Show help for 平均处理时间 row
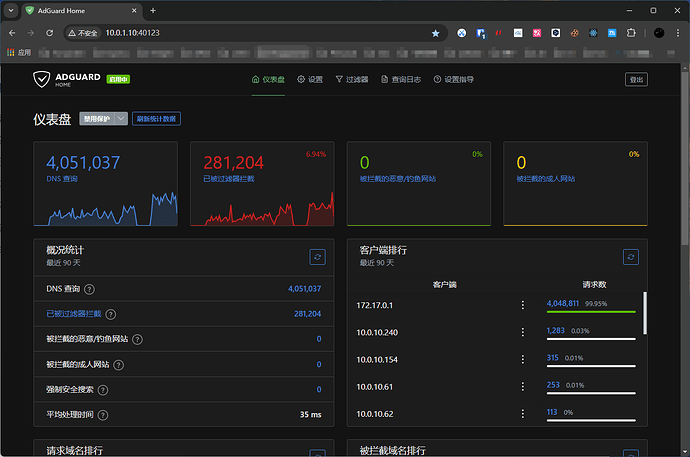The image size is (690, 457). (103, 415)
